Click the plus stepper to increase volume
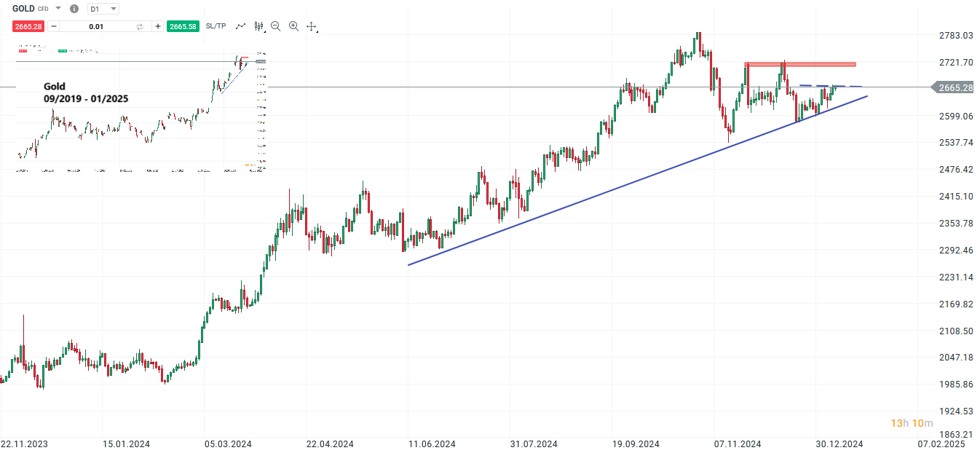Viewport: 980px width, 453px height. [157, 25]
